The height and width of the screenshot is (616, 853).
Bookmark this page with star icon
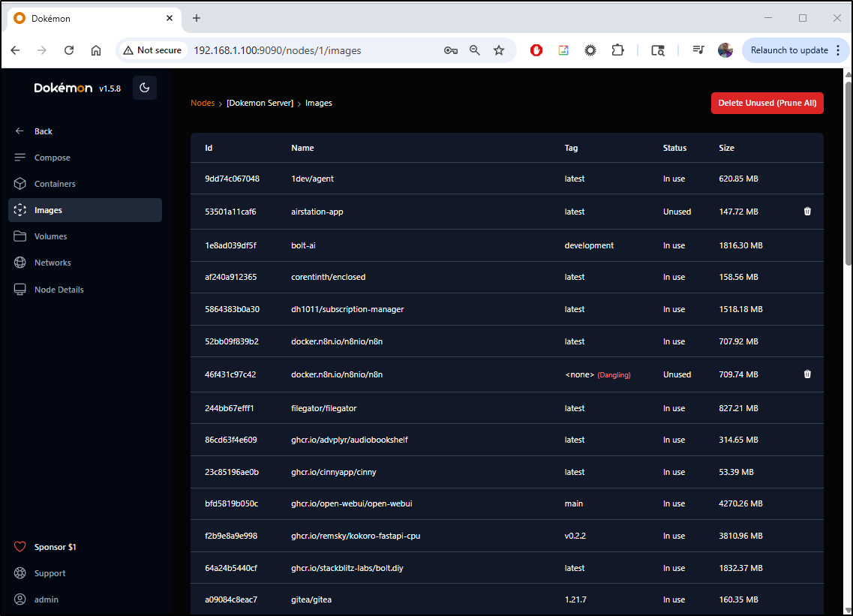(499, 50)
